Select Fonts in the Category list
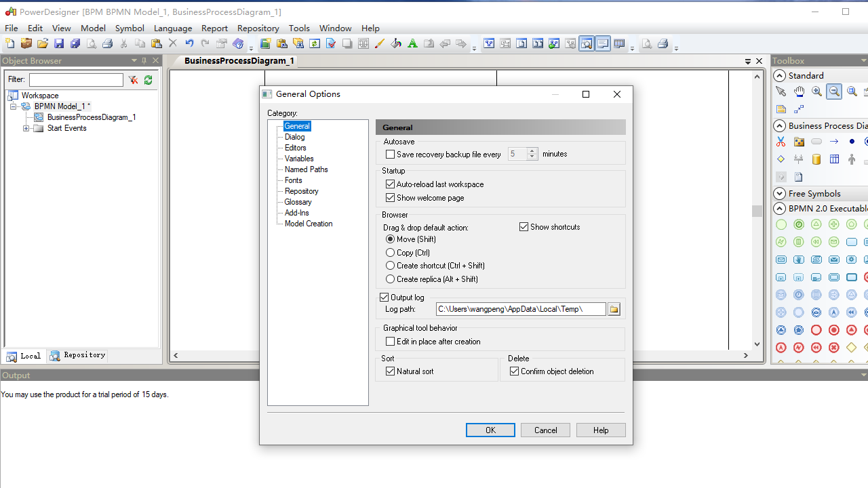This screenshot has height=488, width=868. [x=292, y=180]
